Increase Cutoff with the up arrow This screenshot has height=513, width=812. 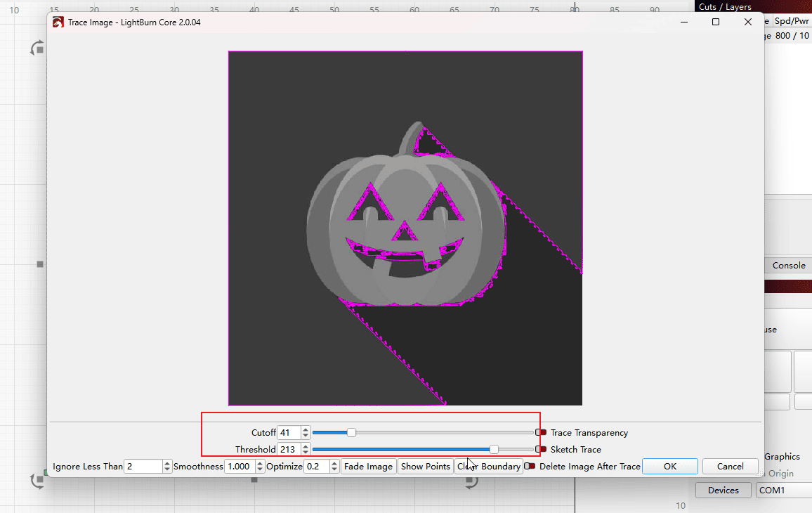click(x=306, y=429)
